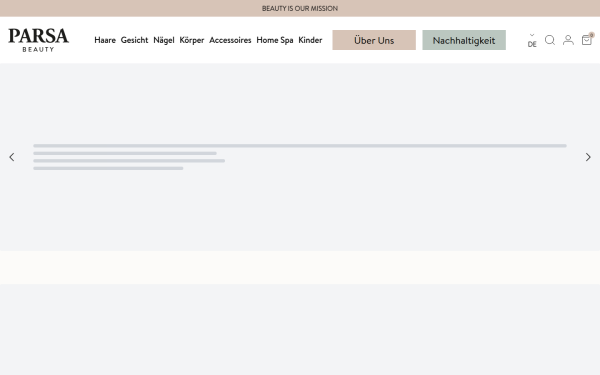
Task: Click the Über Uns button
Action: click(374, 40)
